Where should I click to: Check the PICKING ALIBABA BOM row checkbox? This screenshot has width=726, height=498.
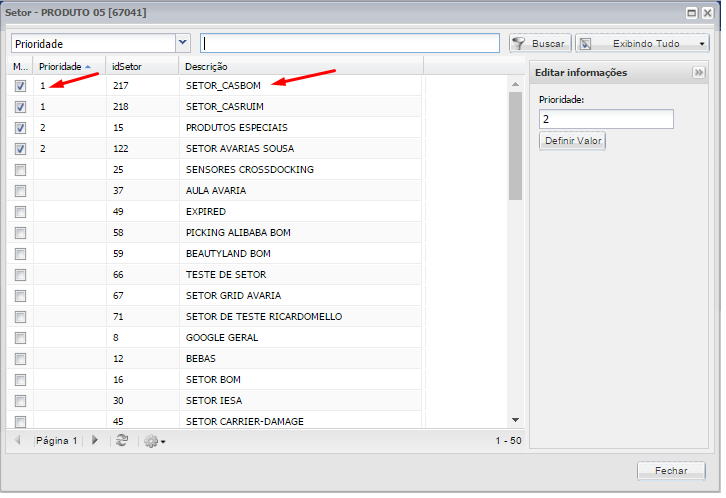point(20,233)
